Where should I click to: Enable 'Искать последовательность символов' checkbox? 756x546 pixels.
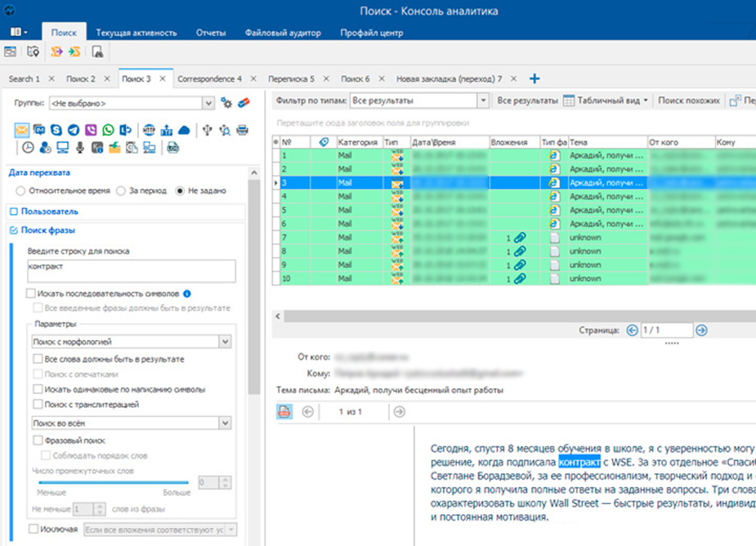point(31,293)
